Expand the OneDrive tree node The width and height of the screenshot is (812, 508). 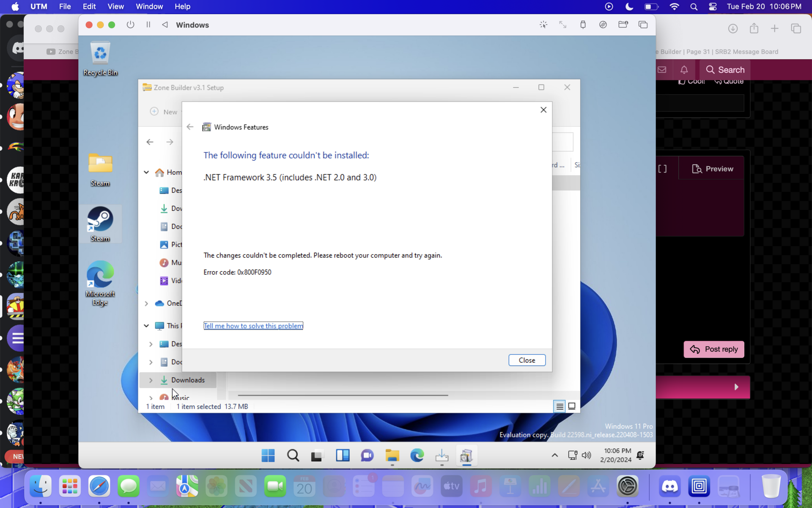click(x=146, y=303)
